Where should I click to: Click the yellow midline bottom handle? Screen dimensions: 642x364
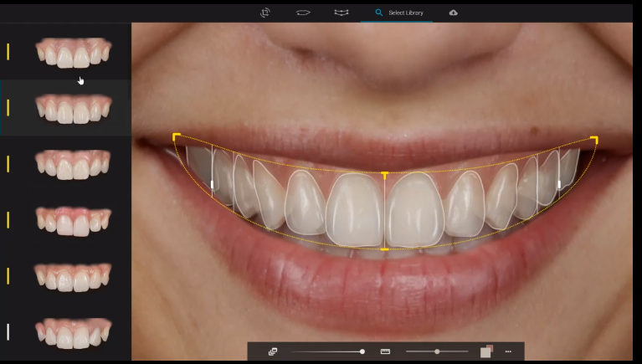click(x=384, y=249)
